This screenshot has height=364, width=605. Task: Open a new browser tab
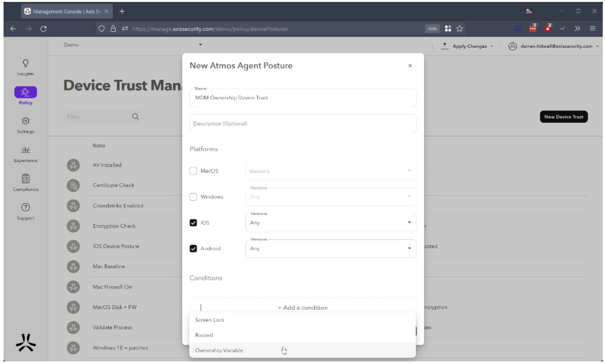click(122, 11)
